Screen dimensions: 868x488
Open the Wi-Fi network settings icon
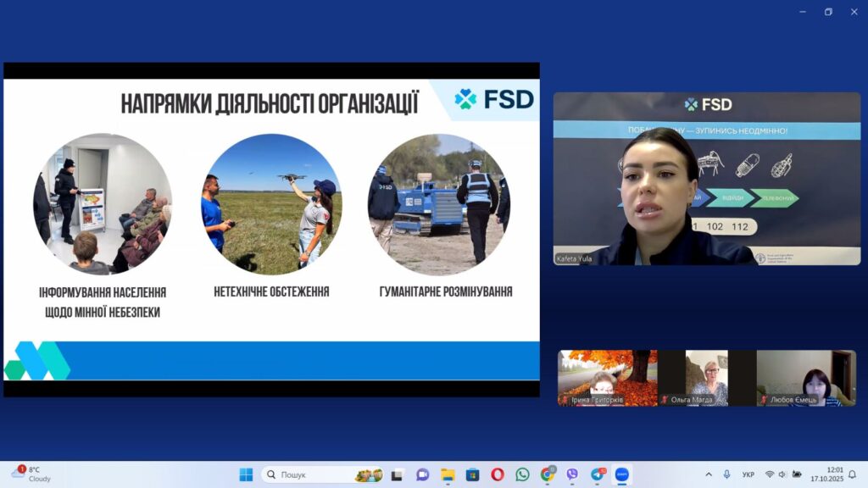(770, 474)
